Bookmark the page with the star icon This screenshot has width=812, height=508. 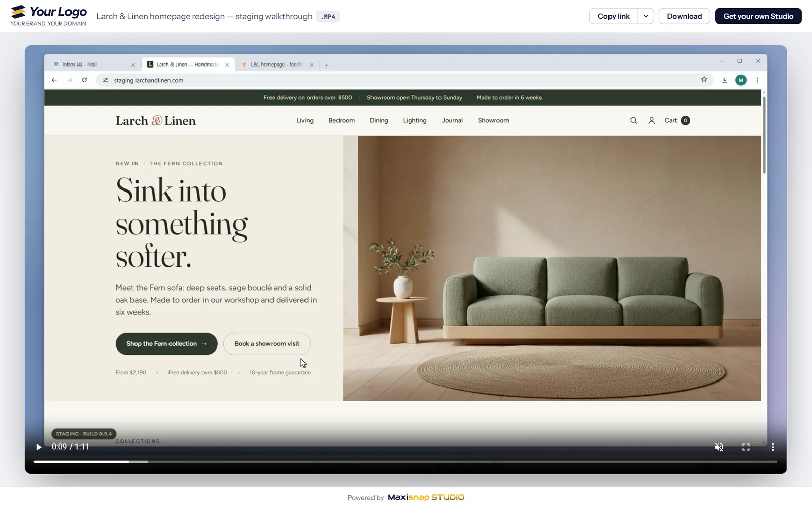tap(704, 80)
